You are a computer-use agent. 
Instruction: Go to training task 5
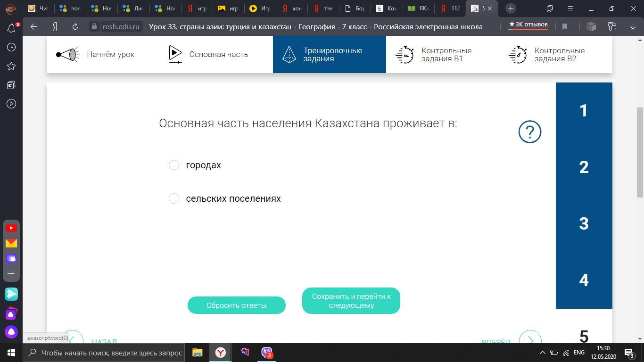584,337
